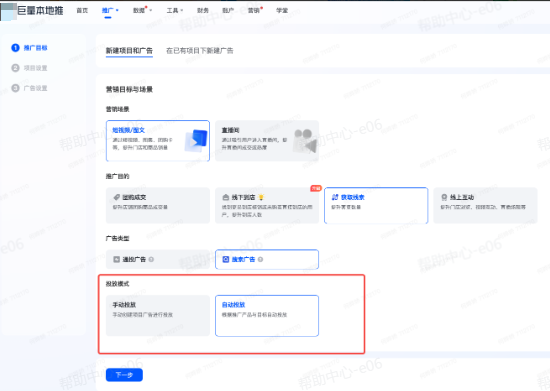
Task: Open the 财务 nav item
Action: pyautogui.click(x=203, y=11)
